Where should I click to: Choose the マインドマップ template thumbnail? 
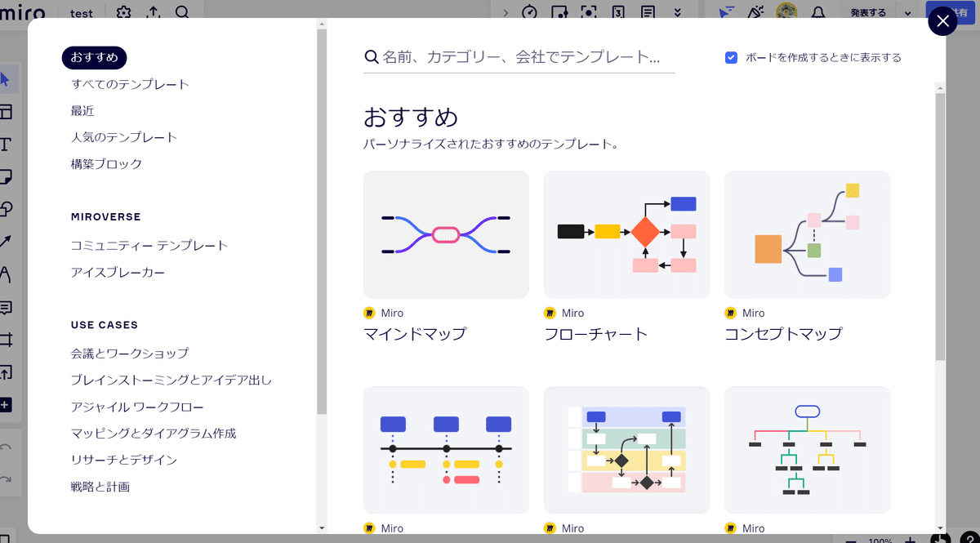coord(446,234)
